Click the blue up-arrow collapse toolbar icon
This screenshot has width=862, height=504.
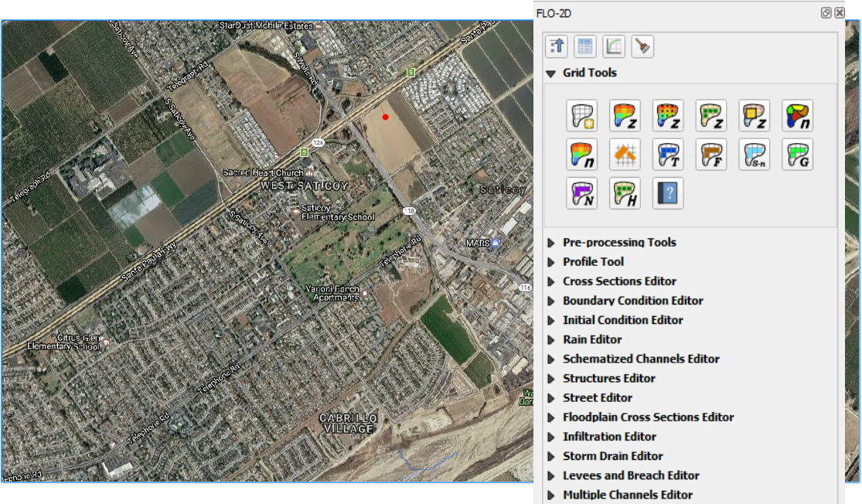[557, 46]
